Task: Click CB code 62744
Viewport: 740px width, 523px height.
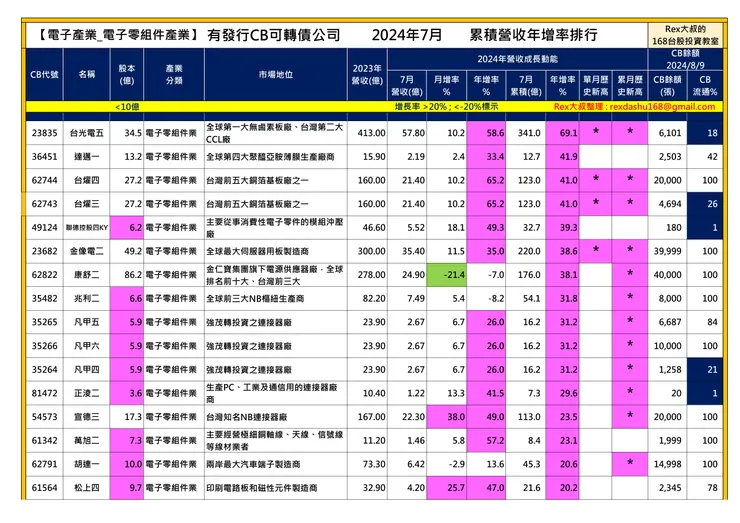Action: [44, 180]
